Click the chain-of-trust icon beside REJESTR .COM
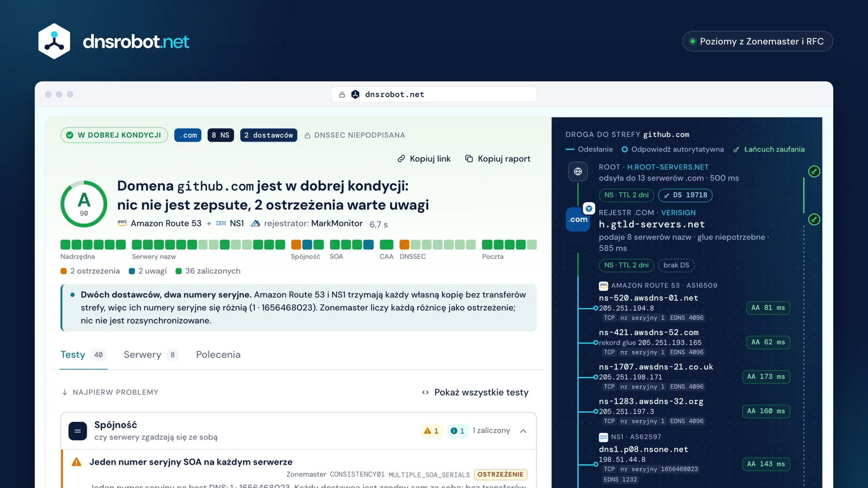The image size is (868, 488). coord(814,220)
